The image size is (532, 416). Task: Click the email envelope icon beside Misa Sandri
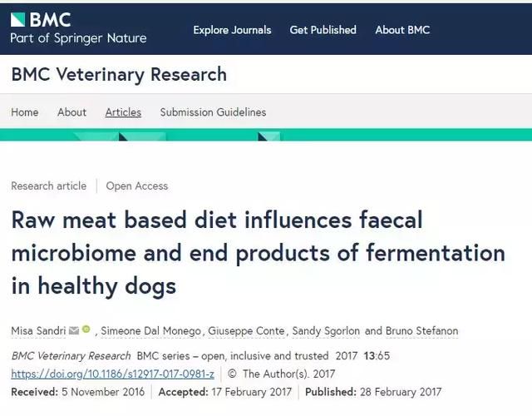click(74, 330)
